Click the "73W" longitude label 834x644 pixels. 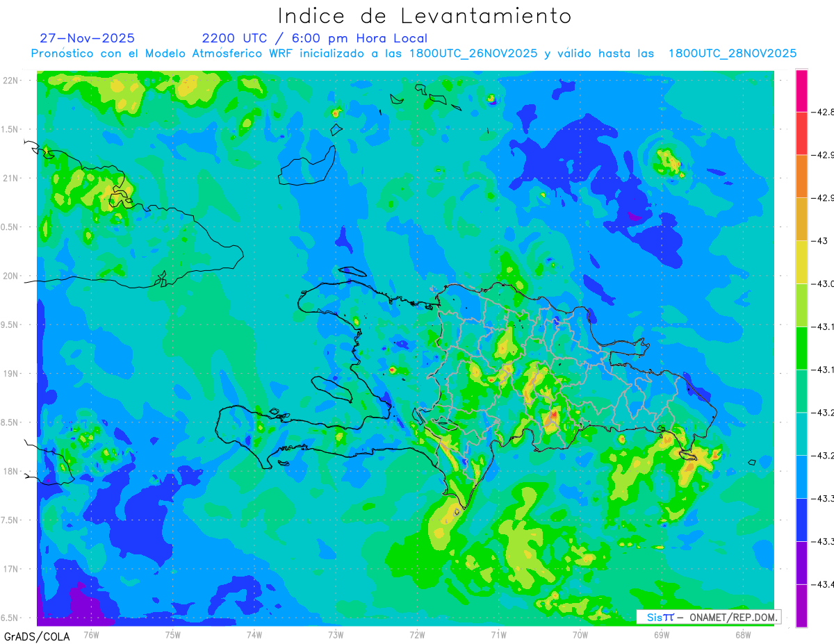pos(336,634)
